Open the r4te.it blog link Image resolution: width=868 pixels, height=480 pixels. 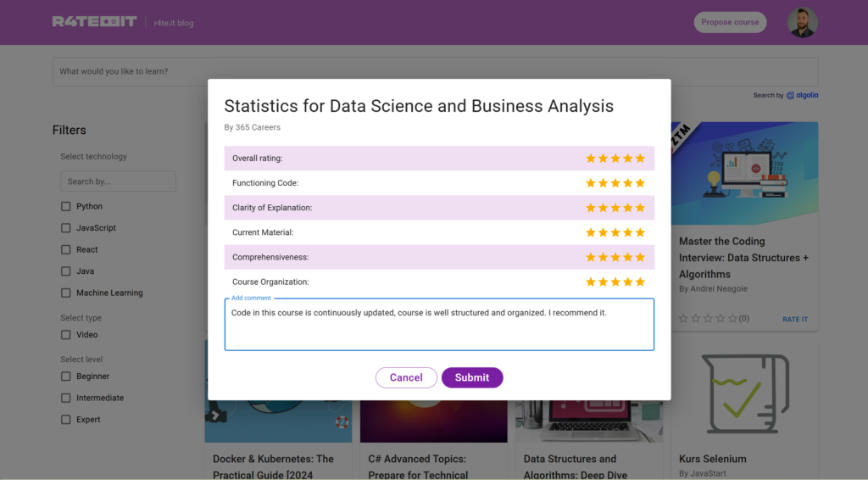tap(174, 23)
